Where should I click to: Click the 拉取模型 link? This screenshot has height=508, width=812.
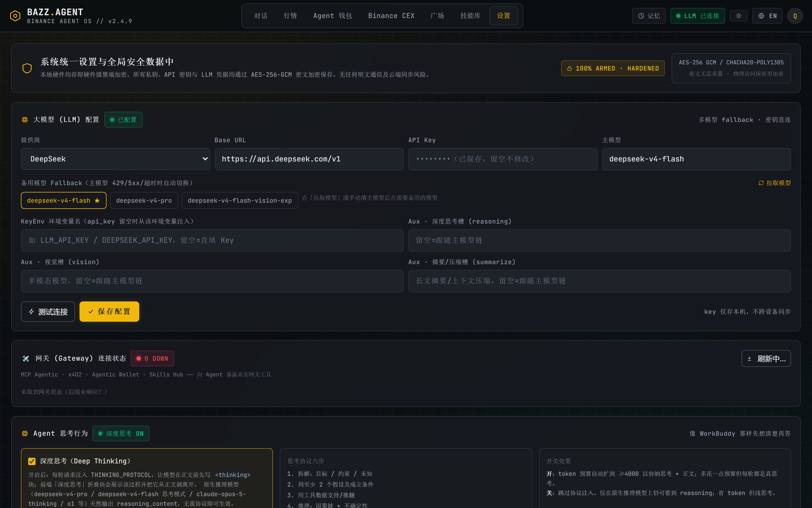click(x=775, y=183)
